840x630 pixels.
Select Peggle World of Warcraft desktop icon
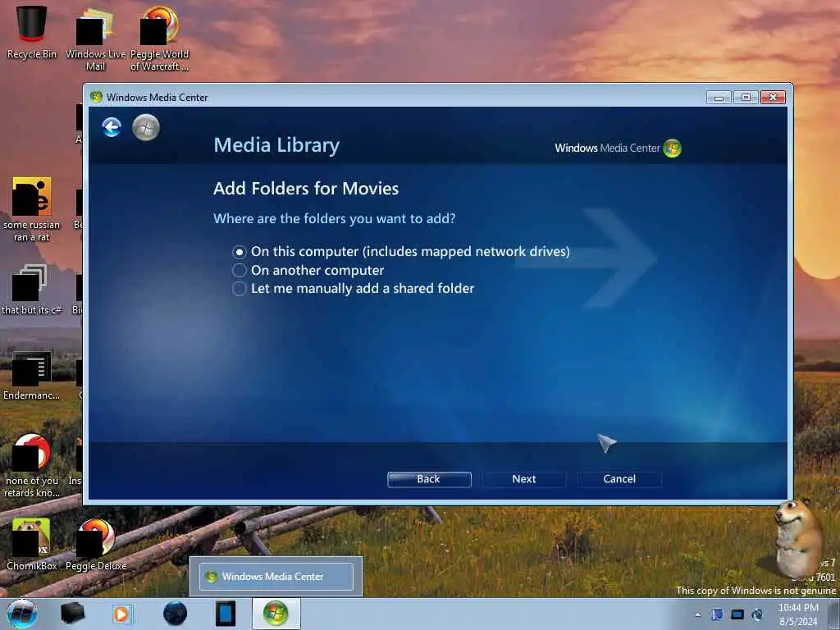pos(160,39)
